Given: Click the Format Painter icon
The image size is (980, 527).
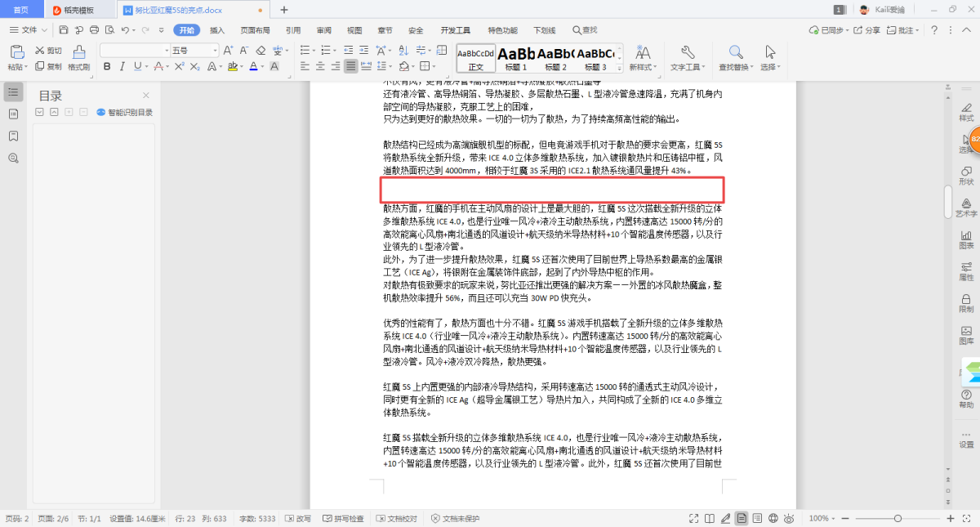Looking at the screenshot, I should [78, 58].
